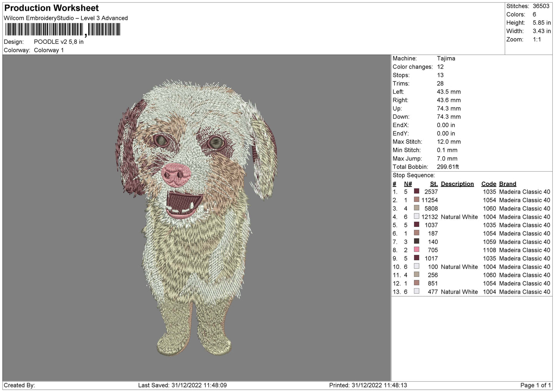This screenshot has height=392, width=555.
Task: Click 'Production Worksheet' title
Action: [51, 8]
